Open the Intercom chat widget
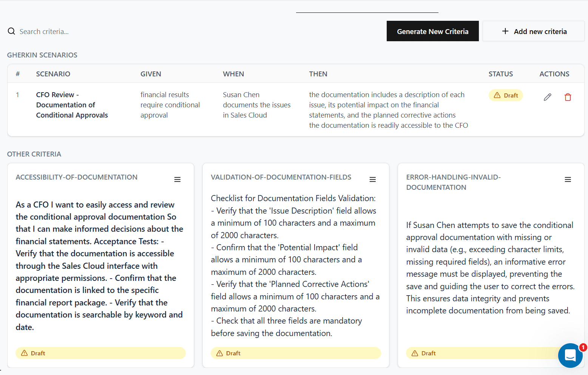This screenshot has width=588, height=375. tap(570, 355)
